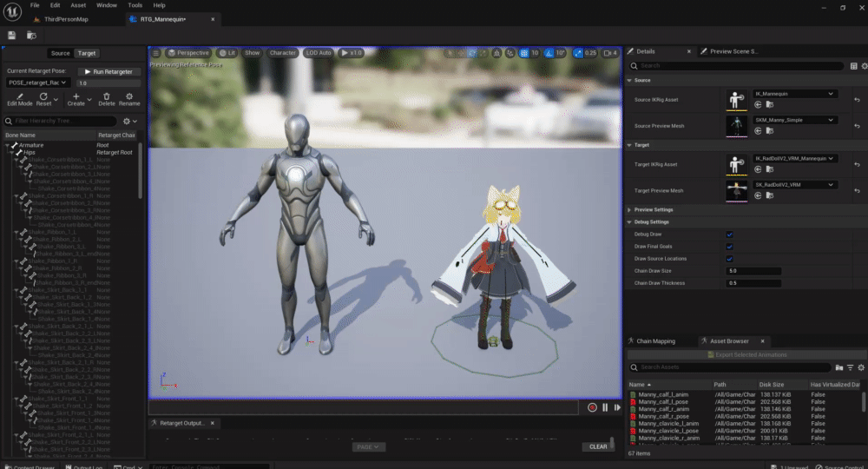Reset Source IKRig Asset to default
This screenshot has width=868, height=469.
856,98
